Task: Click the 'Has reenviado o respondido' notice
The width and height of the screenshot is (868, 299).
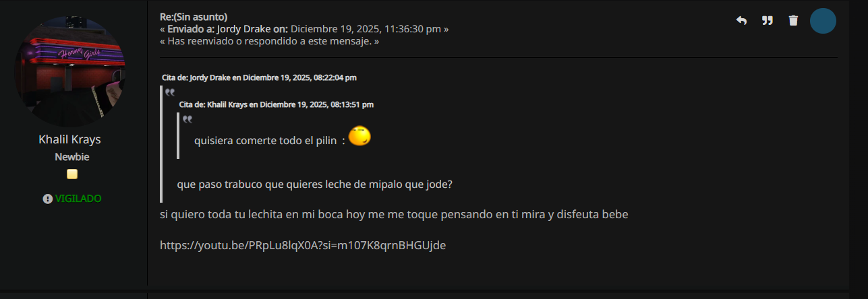Action: (269, 41)
